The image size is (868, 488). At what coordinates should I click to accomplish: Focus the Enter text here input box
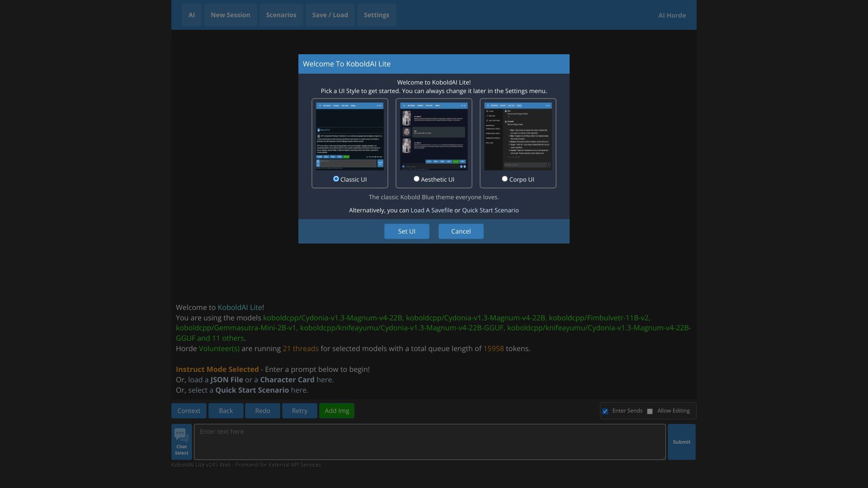pos(430,442)
